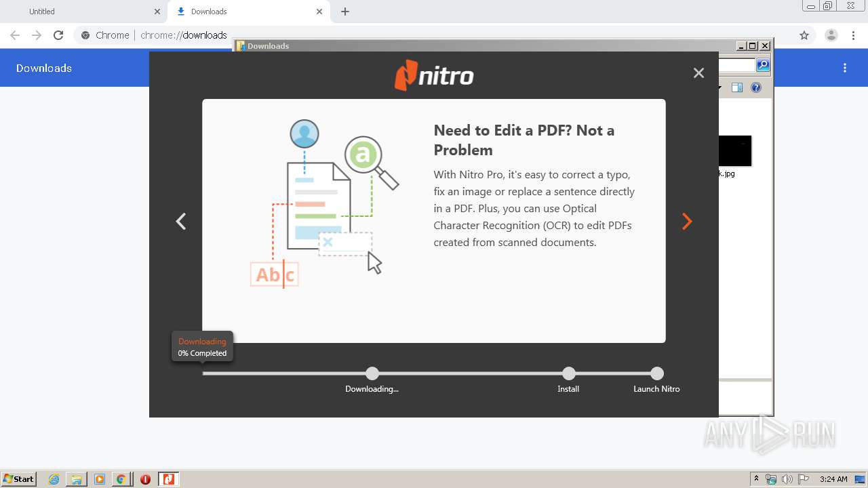
Task: Open the Downloads page three-dot menu
Action: pyautogui.click(x=845, y=68)
